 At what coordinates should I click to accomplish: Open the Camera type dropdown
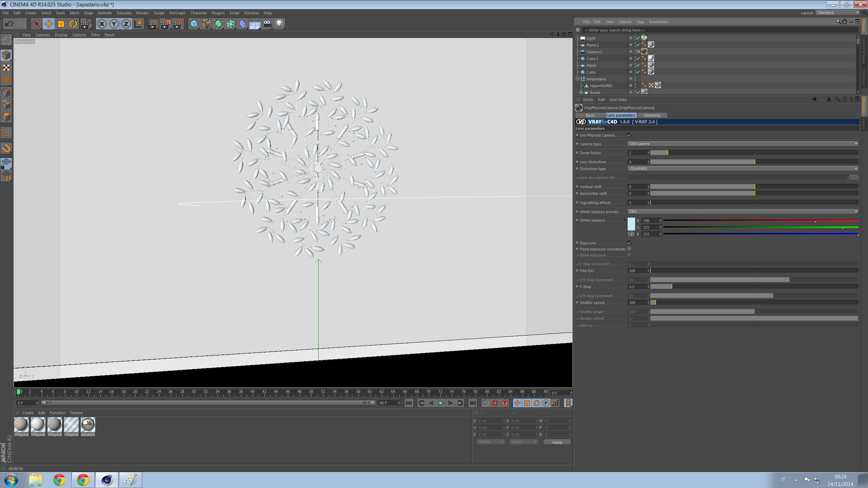743,144
